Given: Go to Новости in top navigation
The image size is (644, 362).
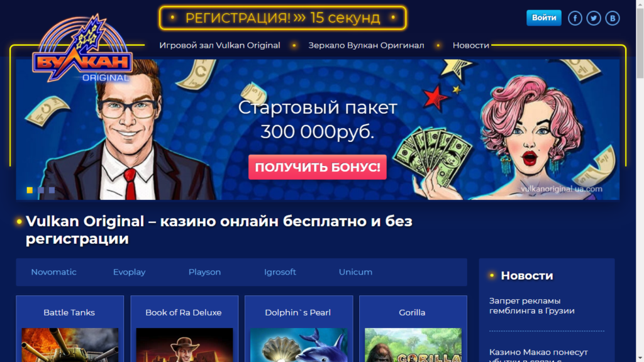Looking at the screenshot, I should point(470,45).
